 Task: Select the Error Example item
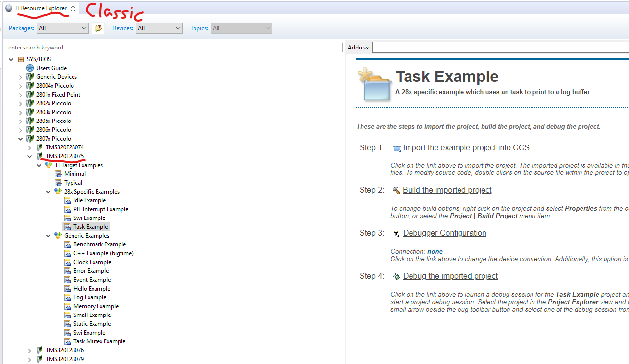[x=91, y=271]
